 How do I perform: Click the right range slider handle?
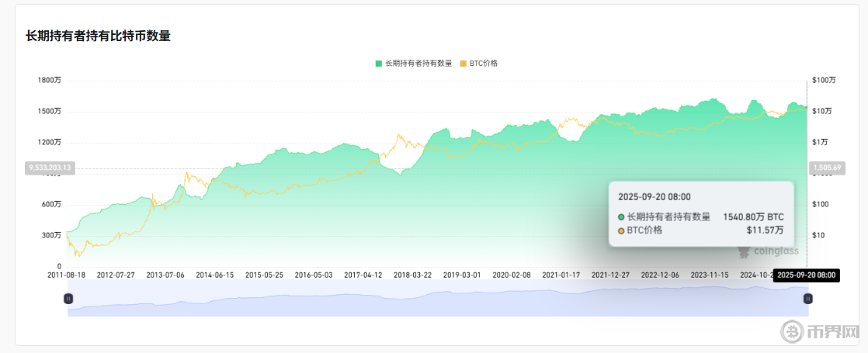click(807, 299)
